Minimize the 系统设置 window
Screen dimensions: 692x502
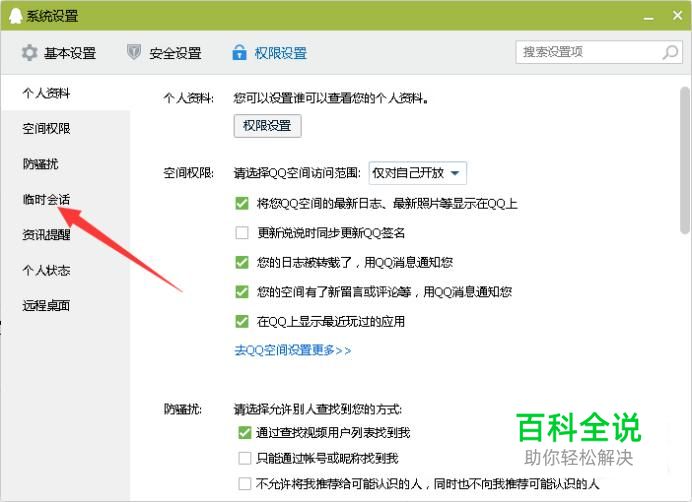(x=648, y=17)
